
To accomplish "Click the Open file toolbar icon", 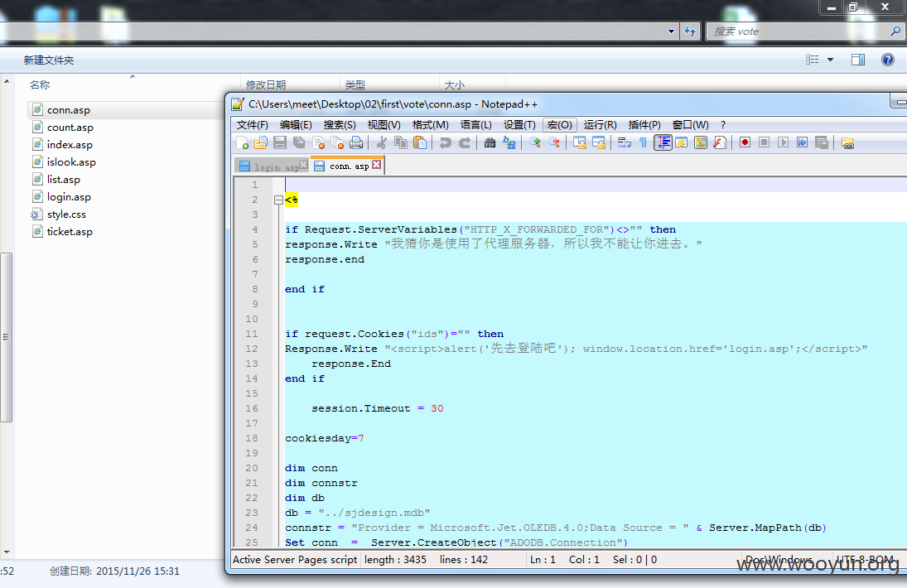I will (261, 142).
